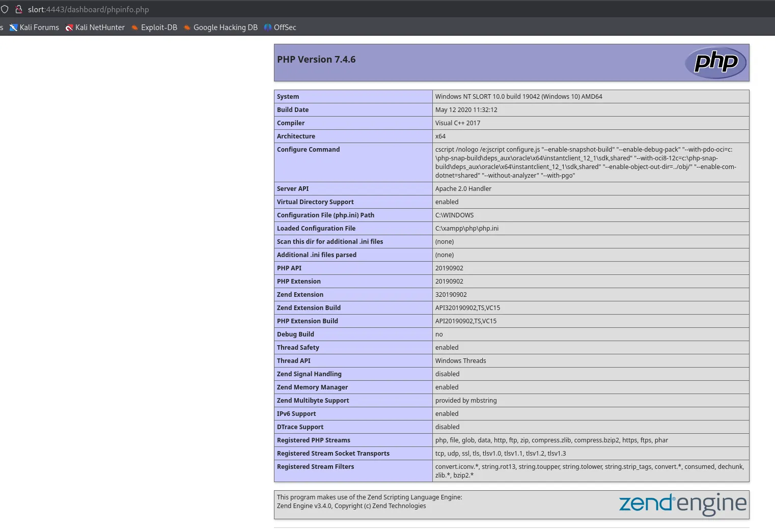
Task: Click Loaded Configuration File label
Action: (316, 229)
